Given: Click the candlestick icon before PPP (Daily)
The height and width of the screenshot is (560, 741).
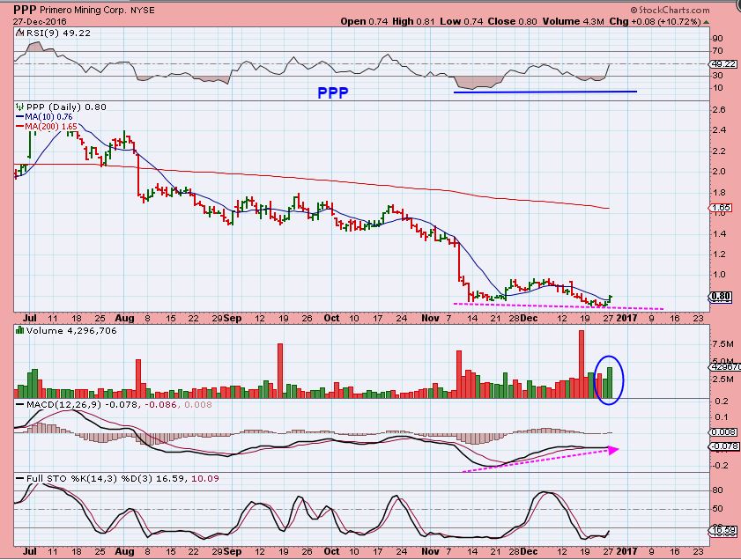Looking at the screenshot, I should coord(20,107).
